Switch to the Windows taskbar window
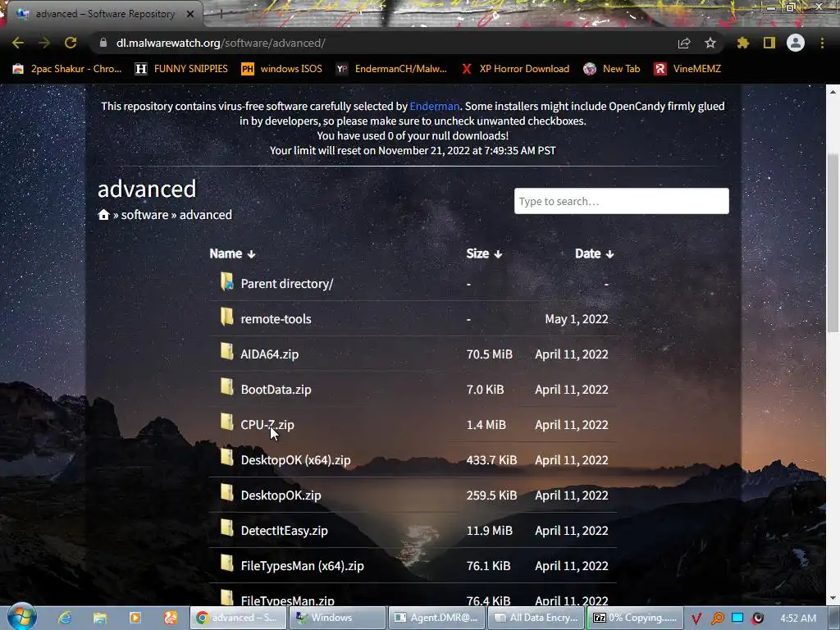The image size is (840, 630). coord(337,618)
